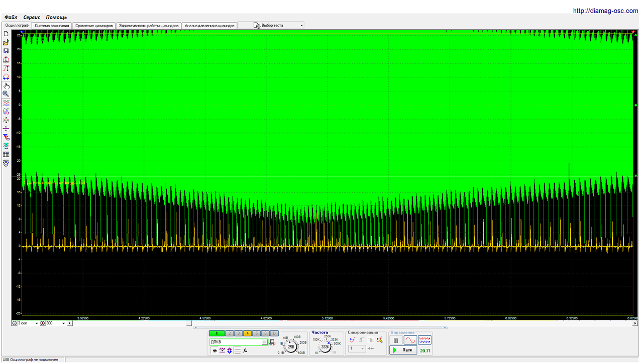The height and width of the screenshot is (364, 643).
Task: Open a saved oscillogram file
Action: point(6,42)
